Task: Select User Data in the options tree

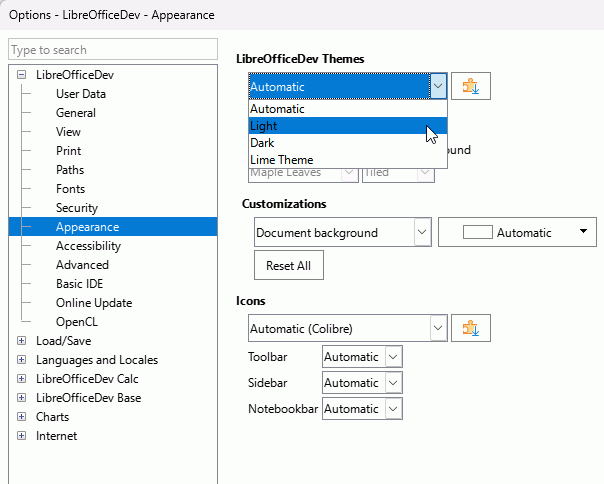Action: point(81,94)
